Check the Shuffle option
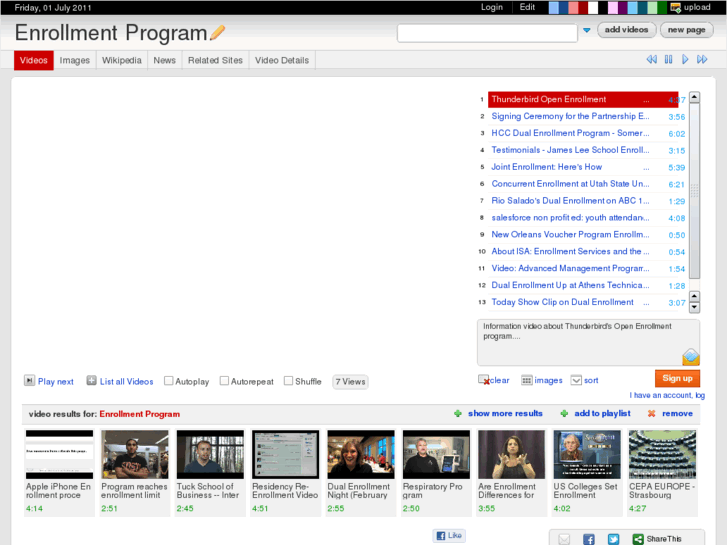The height and width of the screenshot is (545, 727). click(288, 381)
